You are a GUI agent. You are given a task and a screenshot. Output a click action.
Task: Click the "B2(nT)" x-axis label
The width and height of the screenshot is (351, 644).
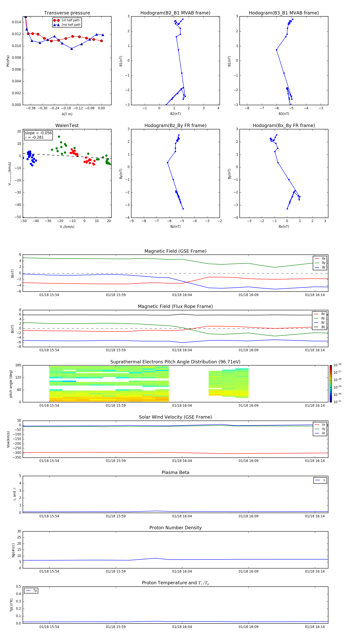click(175, 114)
